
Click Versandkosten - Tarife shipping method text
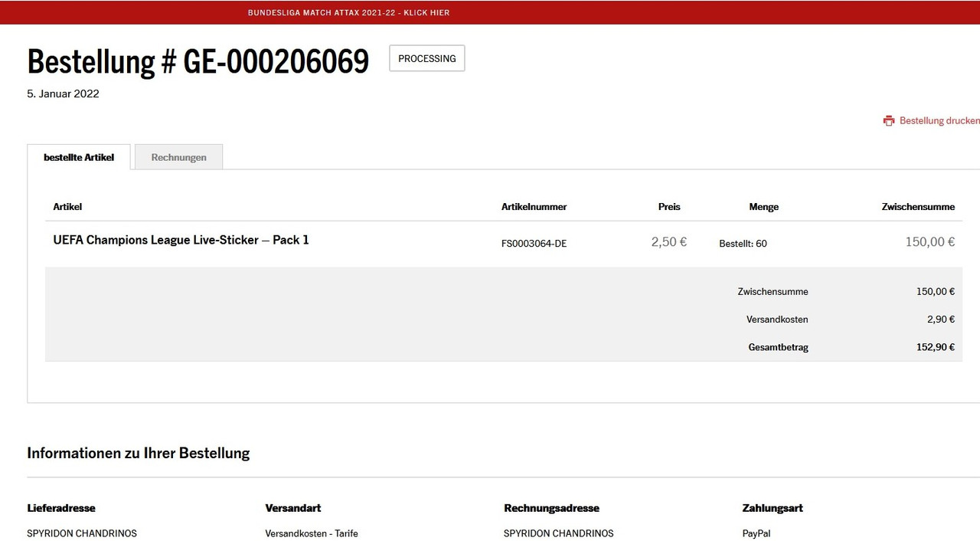[312, 533]
